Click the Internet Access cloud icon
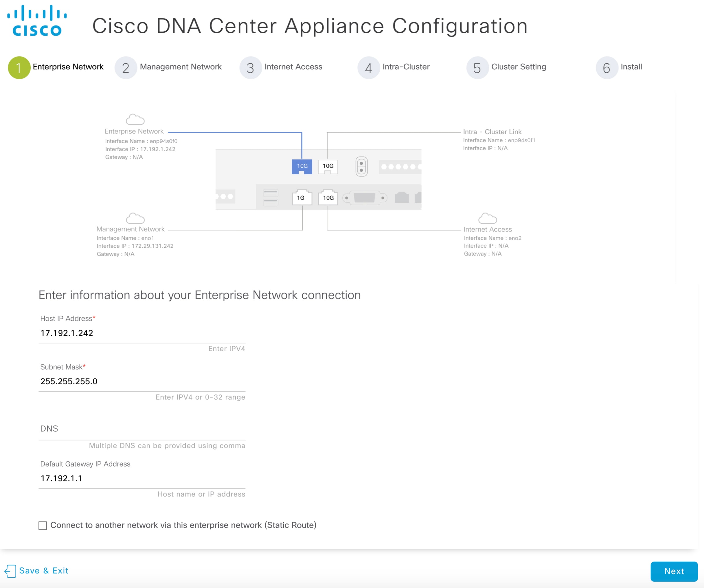 488,218
